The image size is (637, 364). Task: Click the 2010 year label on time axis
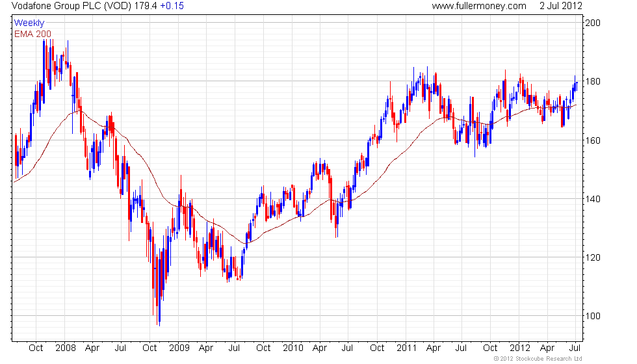293,348
